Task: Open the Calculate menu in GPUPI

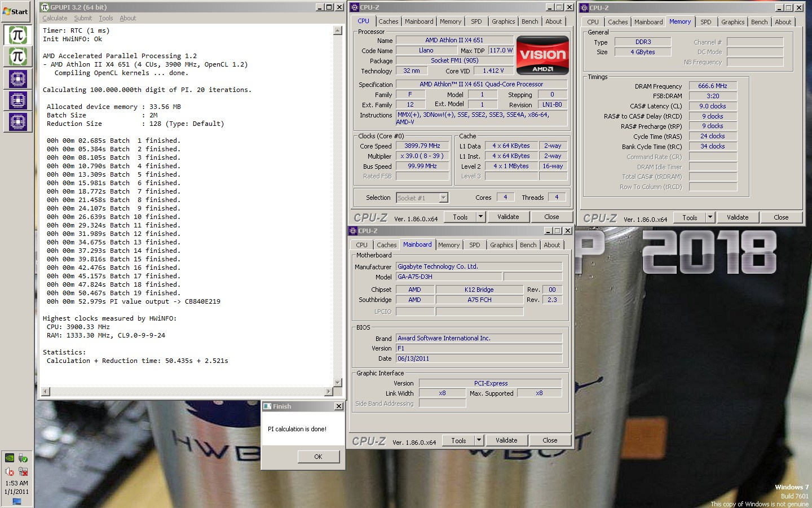Action: coord(55,18)
